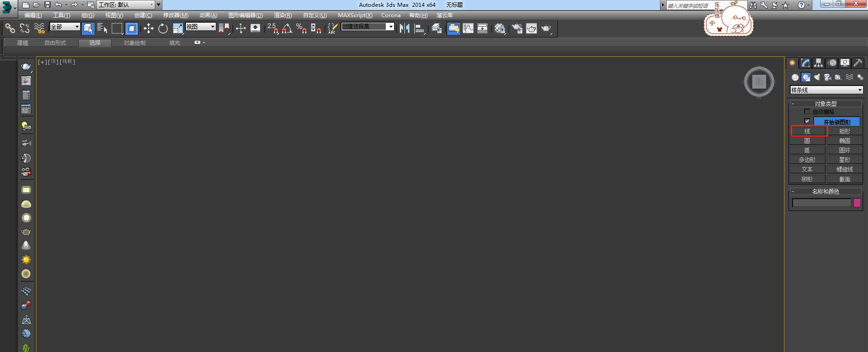868x352 pixels.
Task: Click the 螺旋线 shape button
Action: click(844, 169)
